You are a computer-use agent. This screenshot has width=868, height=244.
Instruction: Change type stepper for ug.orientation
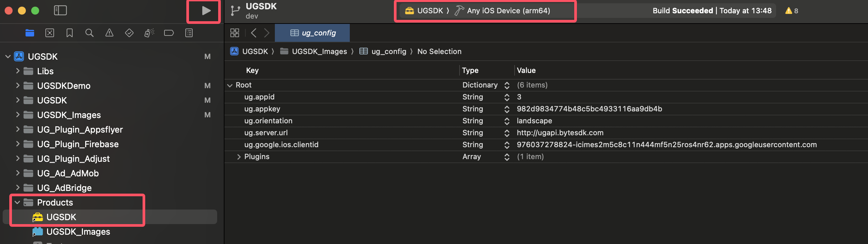tap(507, 121)
